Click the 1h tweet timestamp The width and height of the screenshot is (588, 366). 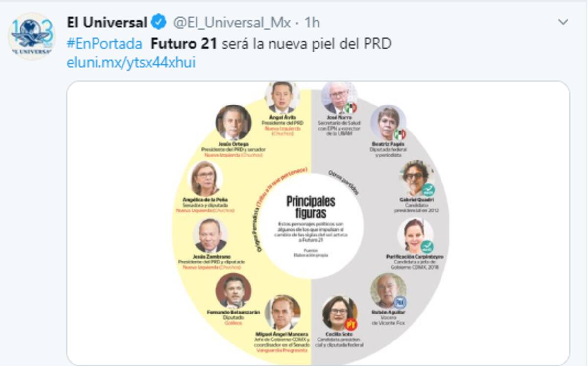pos(312,23)
